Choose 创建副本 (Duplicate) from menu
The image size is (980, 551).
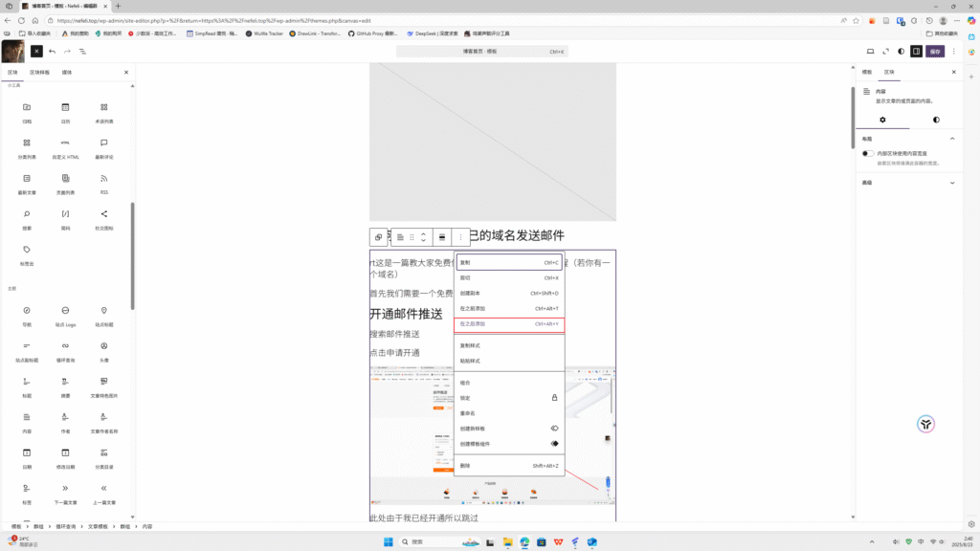point(509,293)
